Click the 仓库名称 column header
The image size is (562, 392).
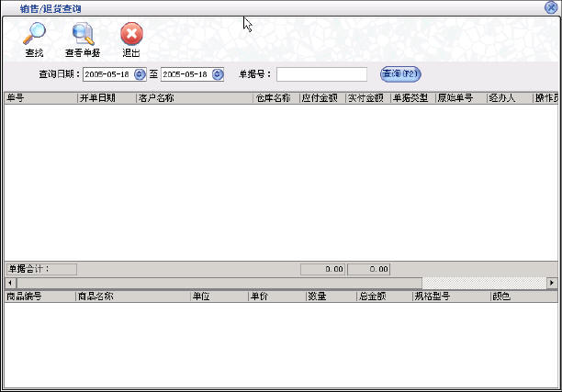(x=275, y=97)
